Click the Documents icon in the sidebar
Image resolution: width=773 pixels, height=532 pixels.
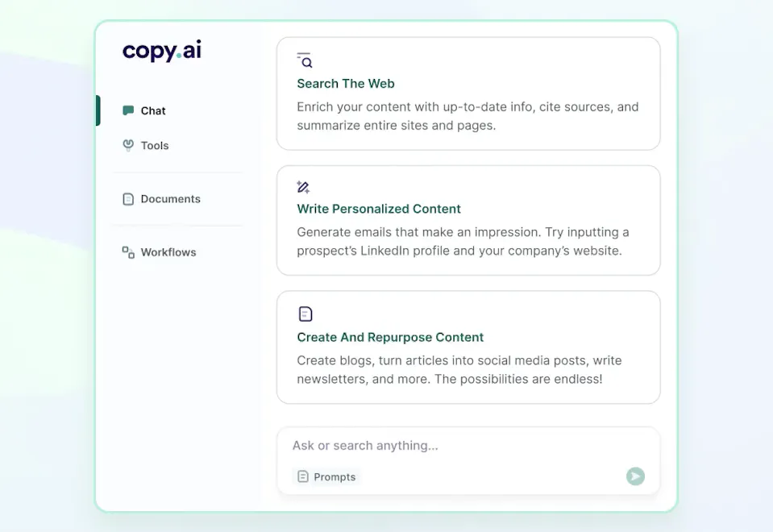(x=129, y=198)
